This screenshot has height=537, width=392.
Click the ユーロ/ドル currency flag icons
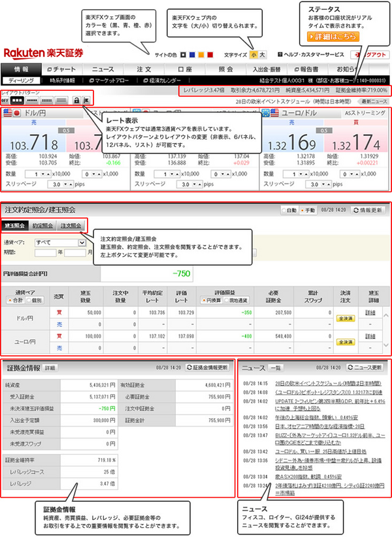click(x=270, y=113)
